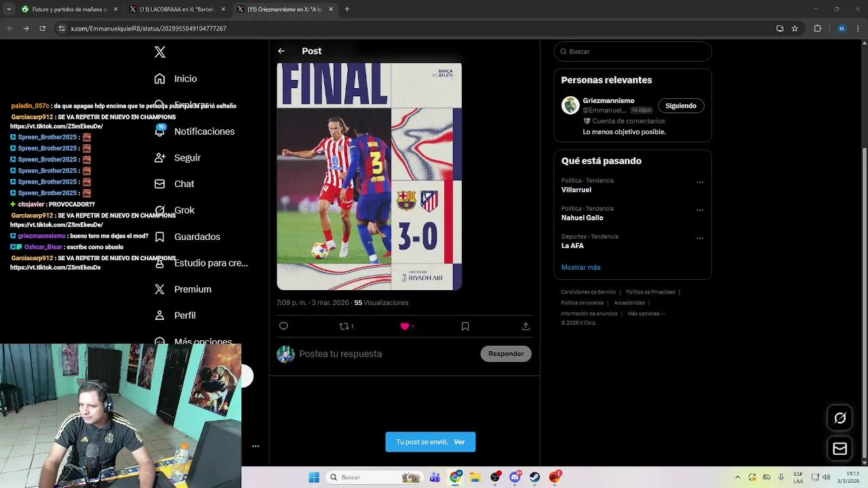Click the share icon under the post

point(526,326)
